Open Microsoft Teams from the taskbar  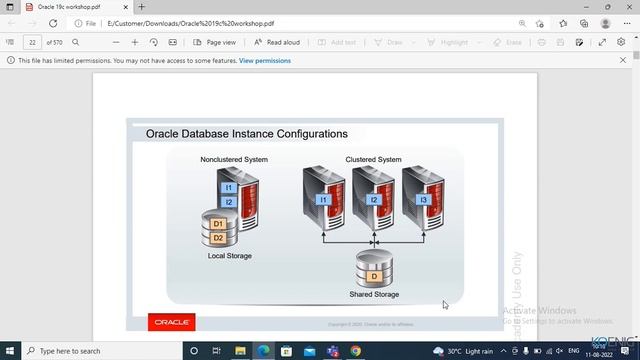pos(333,351)
